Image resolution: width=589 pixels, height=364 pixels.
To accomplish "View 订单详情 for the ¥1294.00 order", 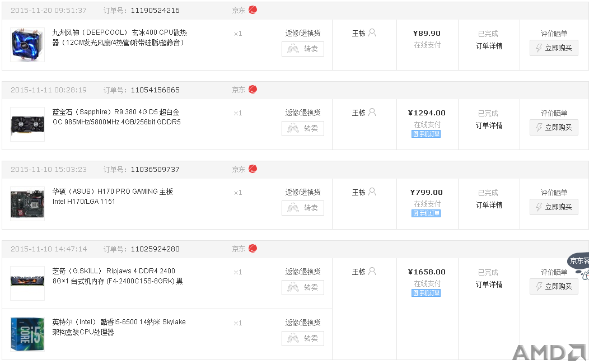I will (489, 125).
